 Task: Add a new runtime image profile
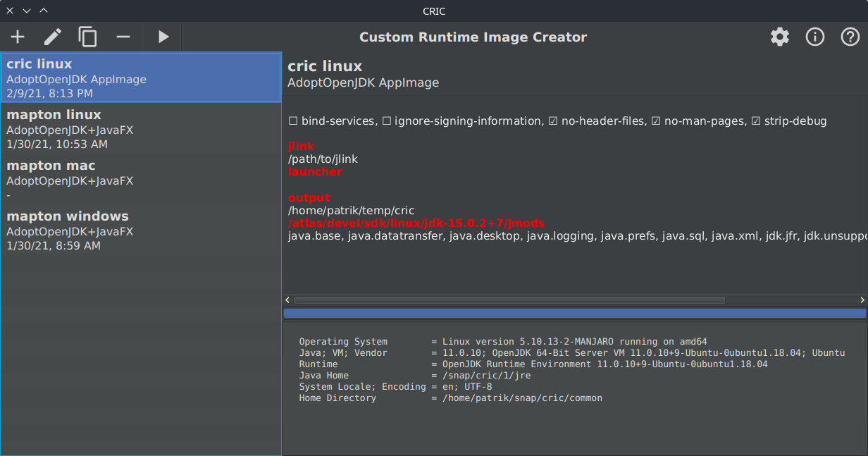(x=17, y=37)
